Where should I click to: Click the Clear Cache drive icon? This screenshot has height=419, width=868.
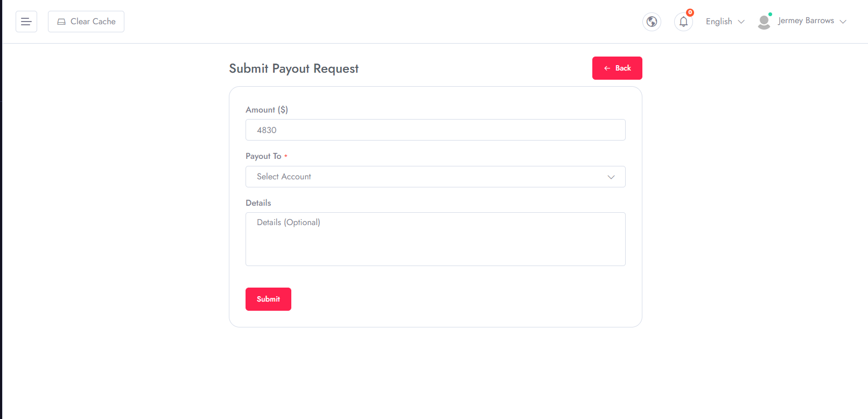[x=61, y=22]
